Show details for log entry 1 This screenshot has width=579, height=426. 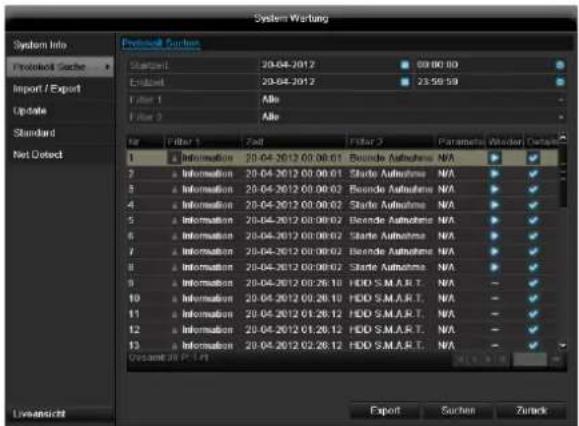533,158
